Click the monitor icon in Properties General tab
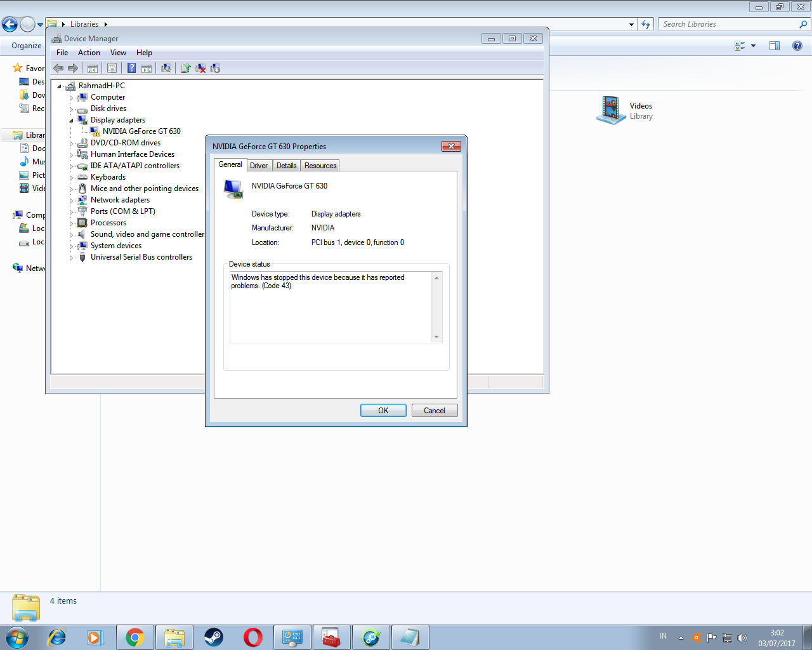The image size is (812, 650). (x=233, y=189)
